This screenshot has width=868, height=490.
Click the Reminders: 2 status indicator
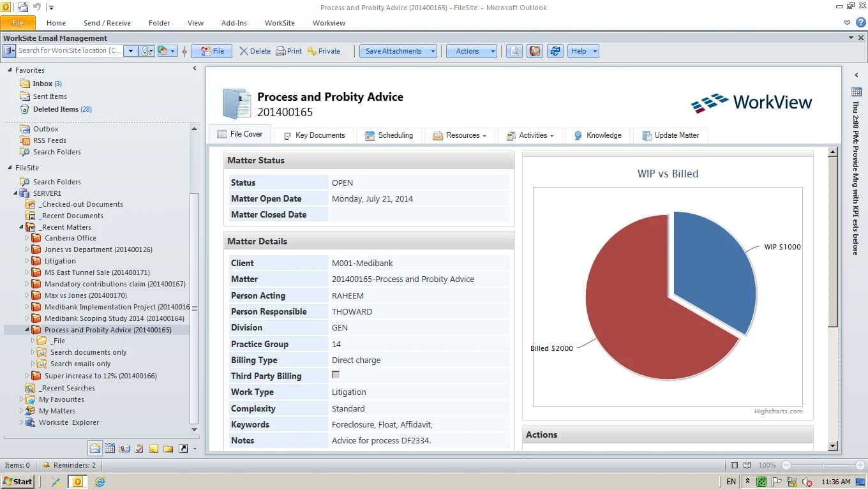point(69,465)
